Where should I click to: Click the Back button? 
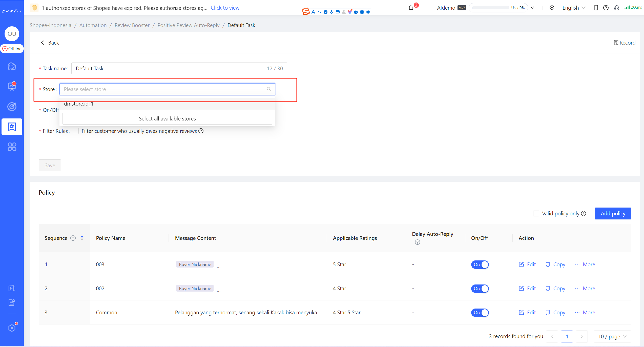point(50,43)
